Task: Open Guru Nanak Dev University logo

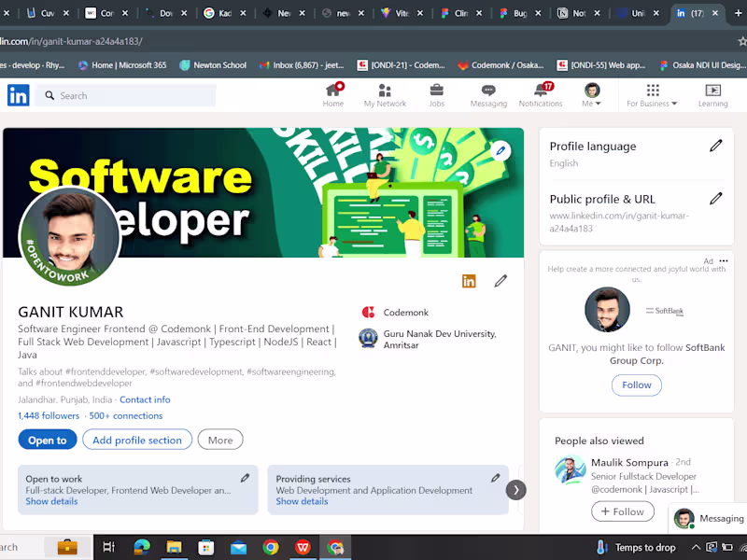Action: click(x=368, y=338)
